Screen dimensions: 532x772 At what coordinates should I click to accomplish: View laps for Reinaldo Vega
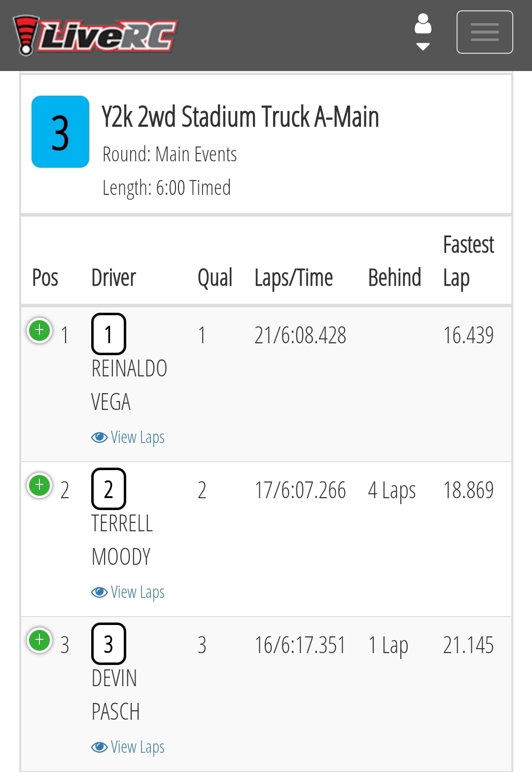pyautogui.click(x=128, y=438)
